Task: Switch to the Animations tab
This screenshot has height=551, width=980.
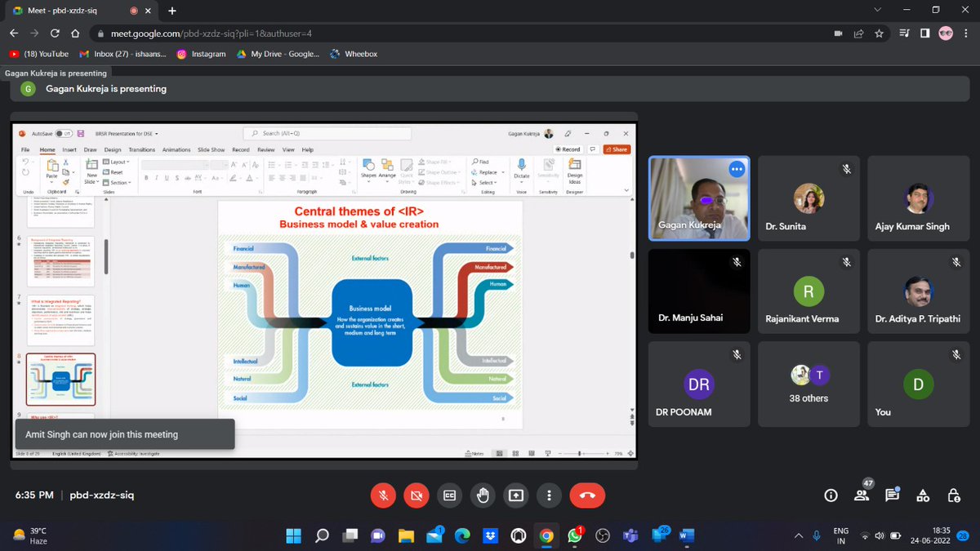Action: tap(176, 150)
